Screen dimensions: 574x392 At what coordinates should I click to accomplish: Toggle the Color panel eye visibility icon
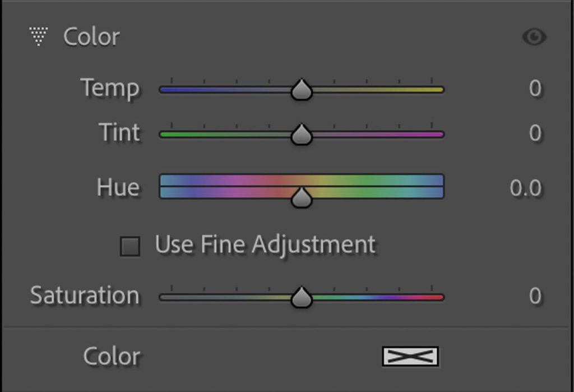click(534, 37)
